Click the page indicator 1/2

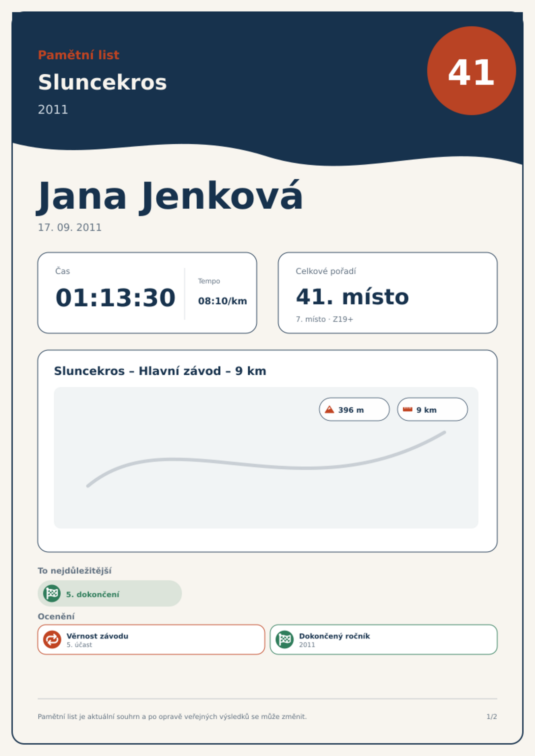(x=492, y=717)
